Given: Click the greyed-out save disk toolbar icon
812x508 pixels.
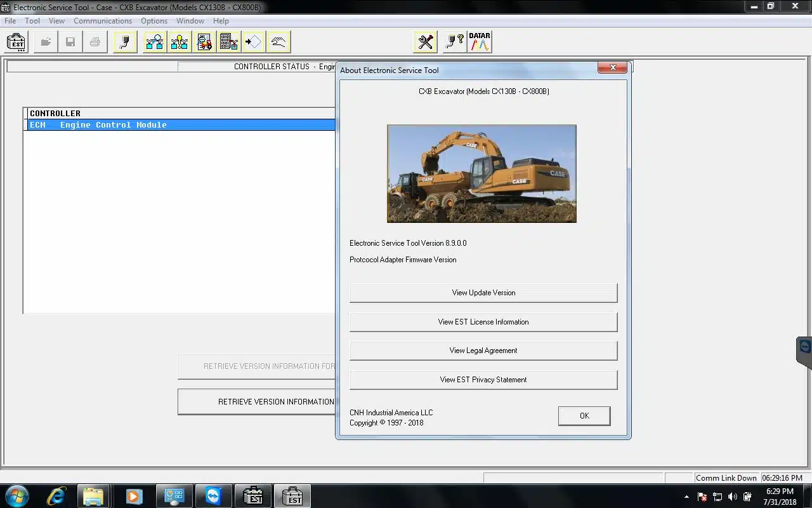Looking at the screenshot, I should [70, 43].
